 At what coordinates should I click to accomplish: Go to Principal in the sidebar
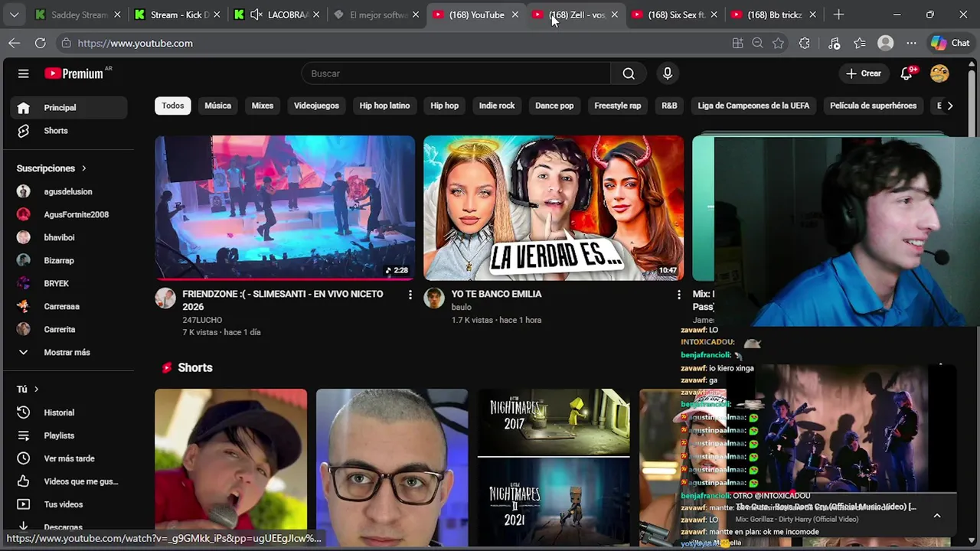coord(69,108)
